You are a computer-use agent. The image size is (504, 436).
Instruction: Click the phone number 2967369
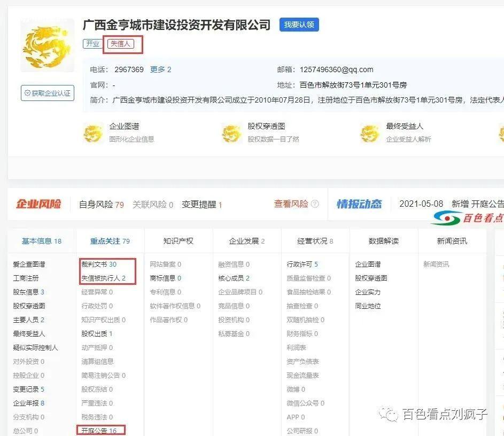click(129, 69)
